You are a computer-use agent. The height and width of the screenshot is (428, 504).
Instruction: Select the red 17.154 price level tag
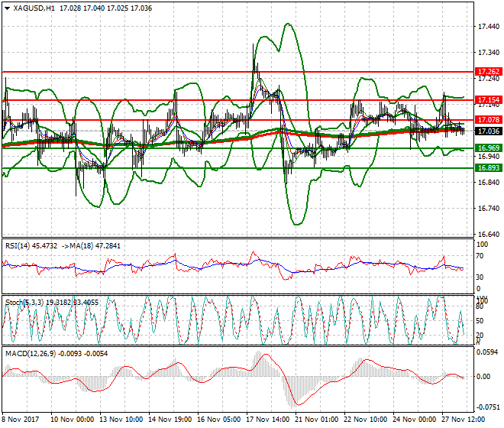tap(488, 100)
